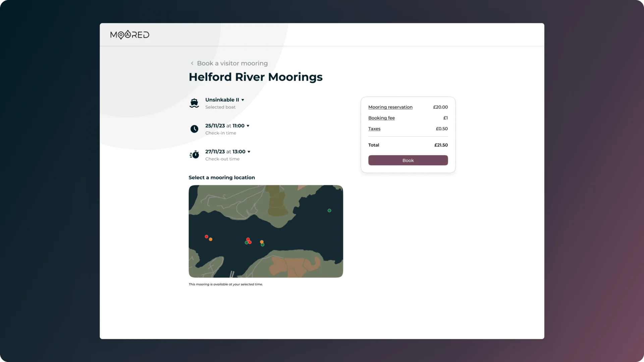Select the leftmost red mooring marker on map
The image size is (644, 362).
coord(207,237)
